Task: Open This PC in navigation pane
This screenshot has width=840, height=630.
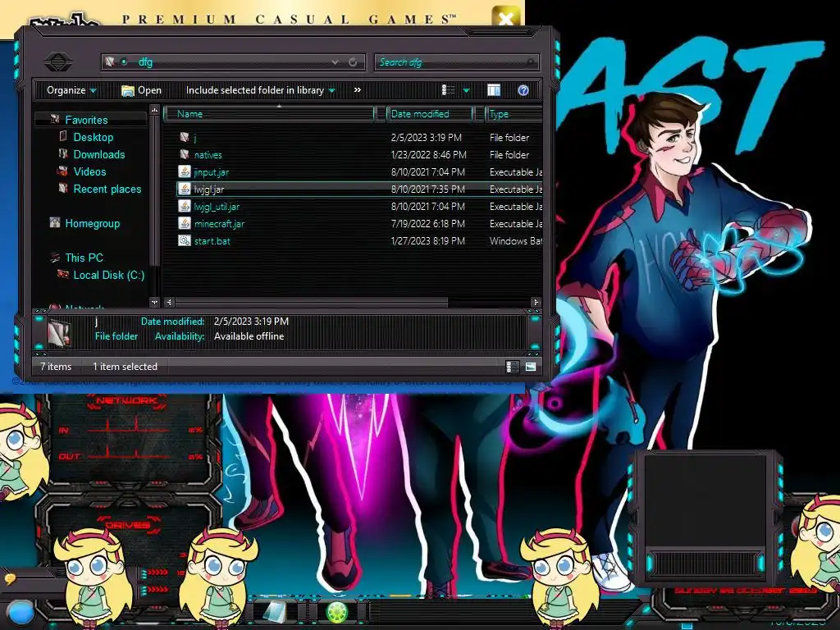Action: [x=84, y=258]
